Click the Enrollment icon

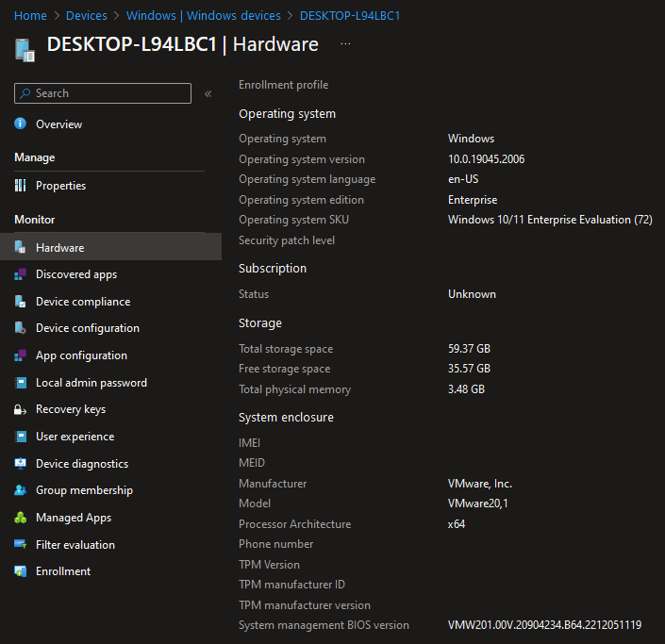[x=21, y=571]
